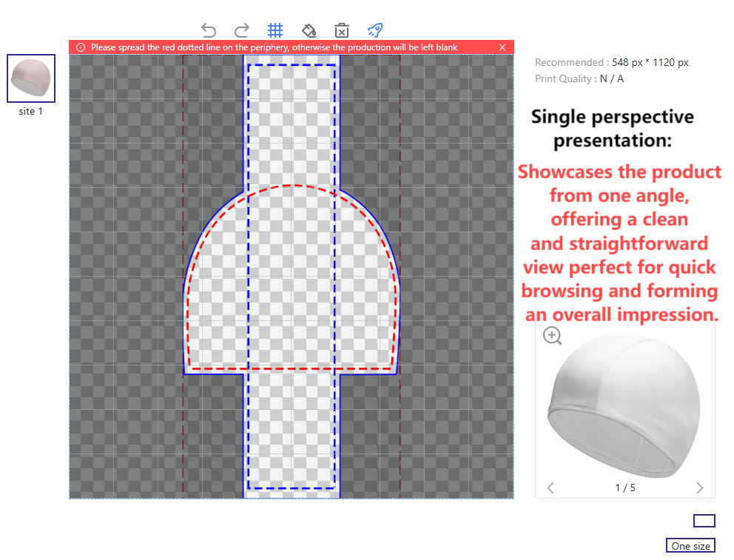Click the 1 / 5 page indicator
Viewport: 734px width, 560px height.
tap(625, 488)
